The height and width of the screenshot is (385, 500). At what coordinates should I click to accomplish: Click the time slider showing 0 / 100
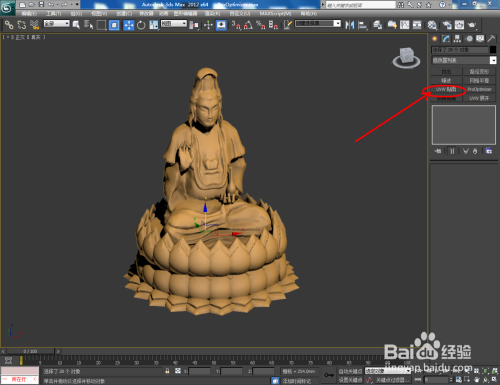30,351
